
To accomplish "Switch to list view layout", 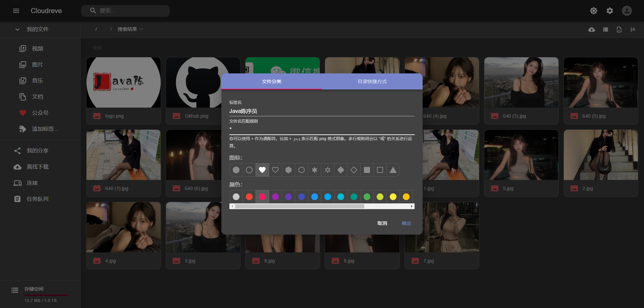I will point(605,29).
